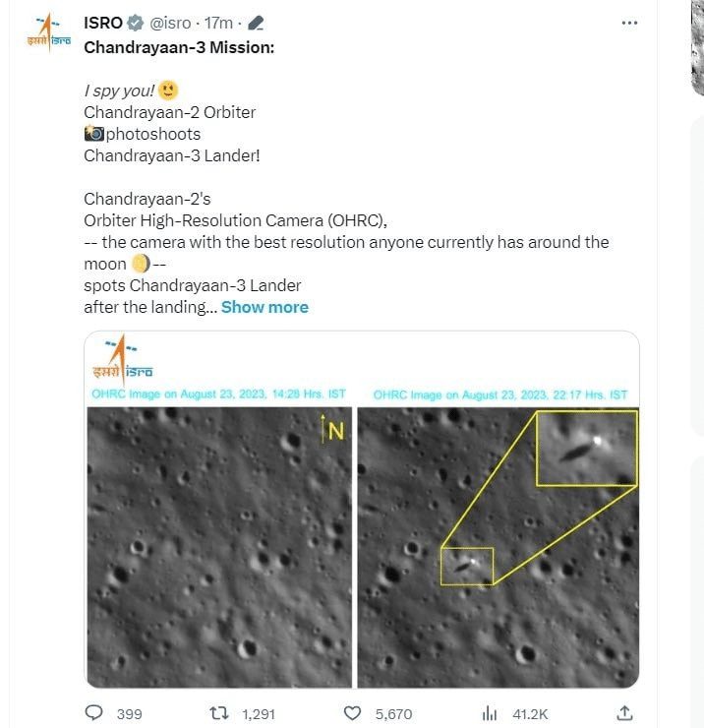The image size is (704, 728).
Task: Click the reply speech bubble icon
Action: (94, 712)
